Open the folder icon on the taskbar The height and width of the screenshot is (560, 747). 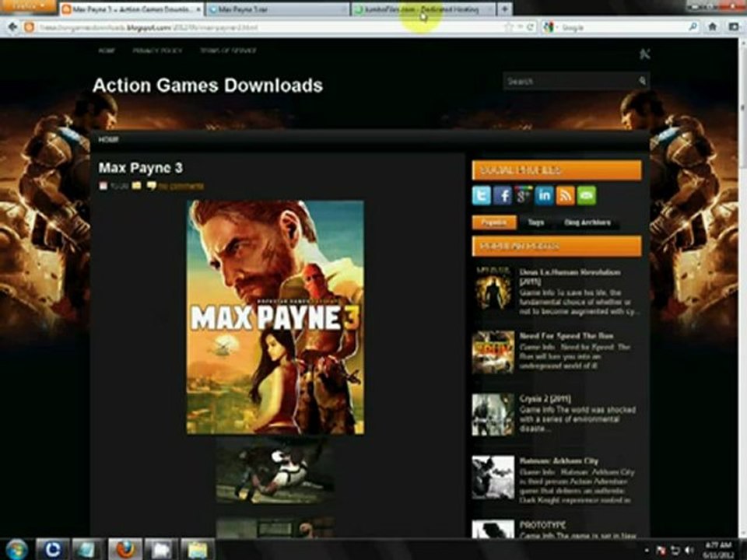(197, 550)
